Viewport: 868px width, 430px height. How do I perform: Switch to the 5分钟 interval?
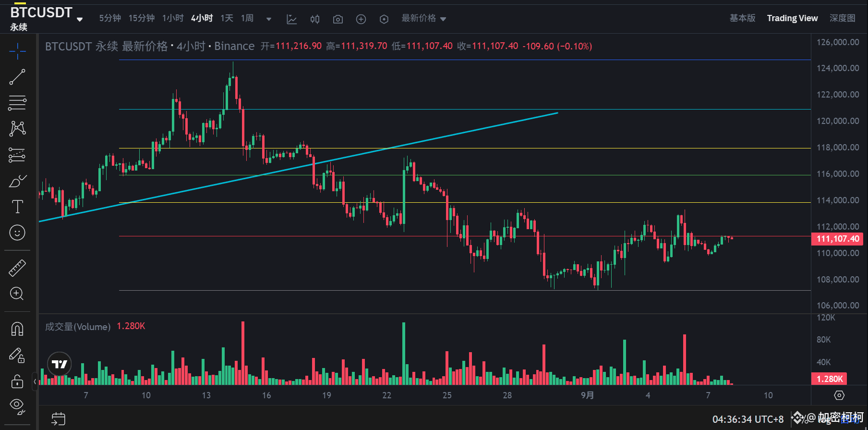point(110,18)
